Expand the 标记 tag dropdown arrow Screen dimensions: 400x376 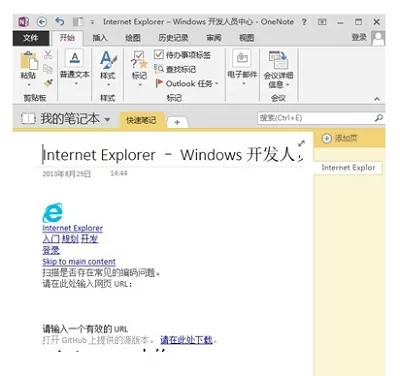[x=140, y=85]
